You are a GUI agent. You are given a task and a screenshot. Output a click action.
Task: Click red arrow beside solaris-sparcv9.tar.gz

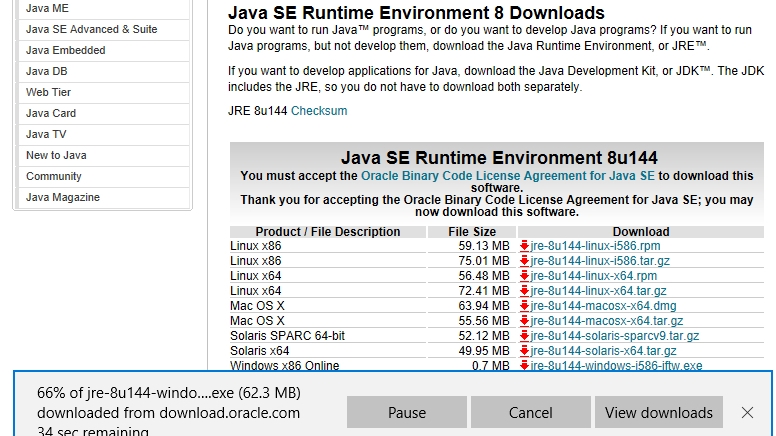coord(524,336)
